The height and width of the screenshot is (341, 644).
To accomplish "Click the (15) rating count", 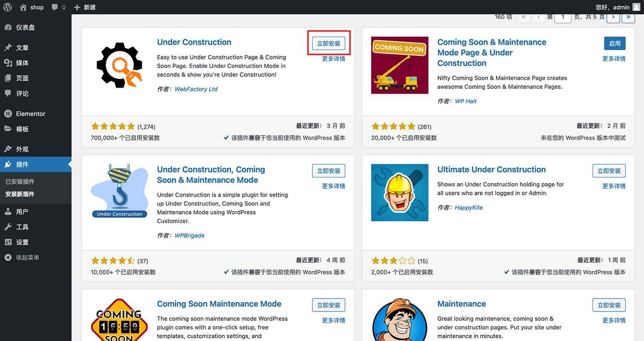I will 423,261.
